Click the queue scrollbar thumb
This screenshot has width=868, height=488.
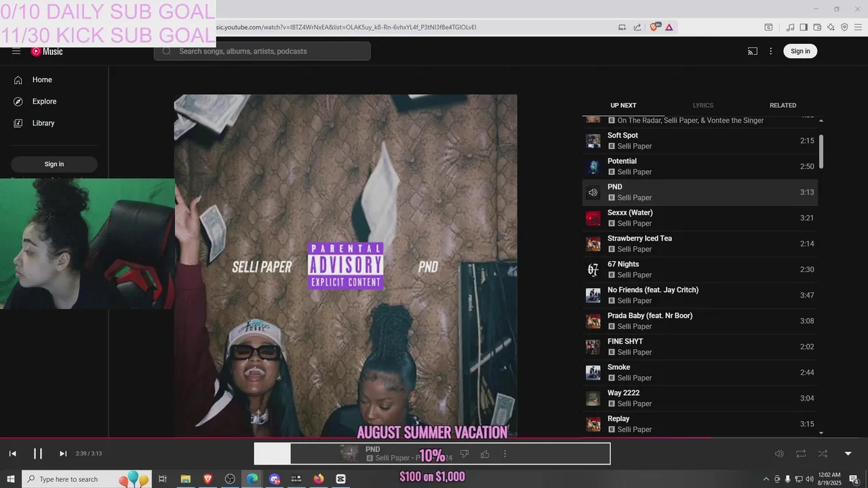(821, 151)
